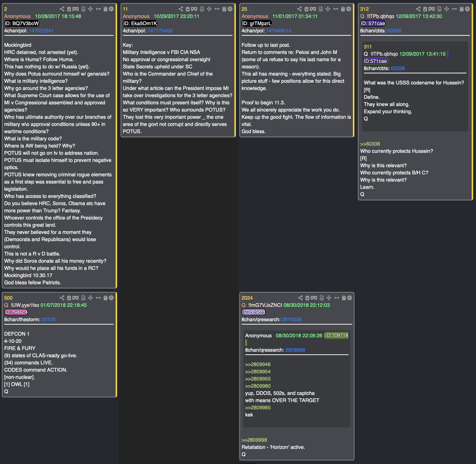Open quoted qresearch link 2809998

pos(295,350)
